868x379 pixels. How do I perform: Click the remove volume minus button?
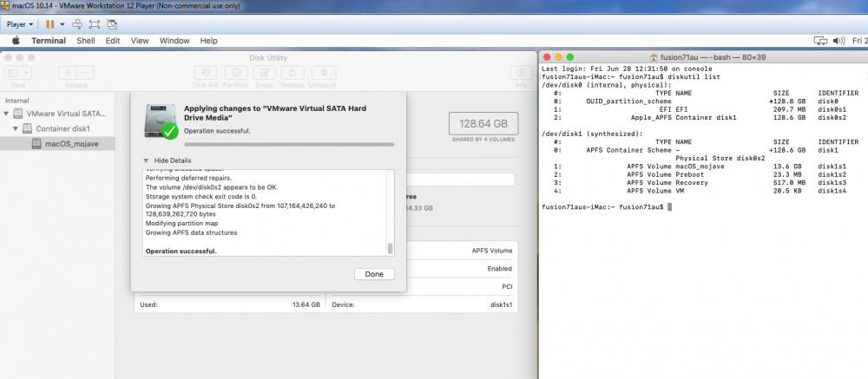point(85,73)
